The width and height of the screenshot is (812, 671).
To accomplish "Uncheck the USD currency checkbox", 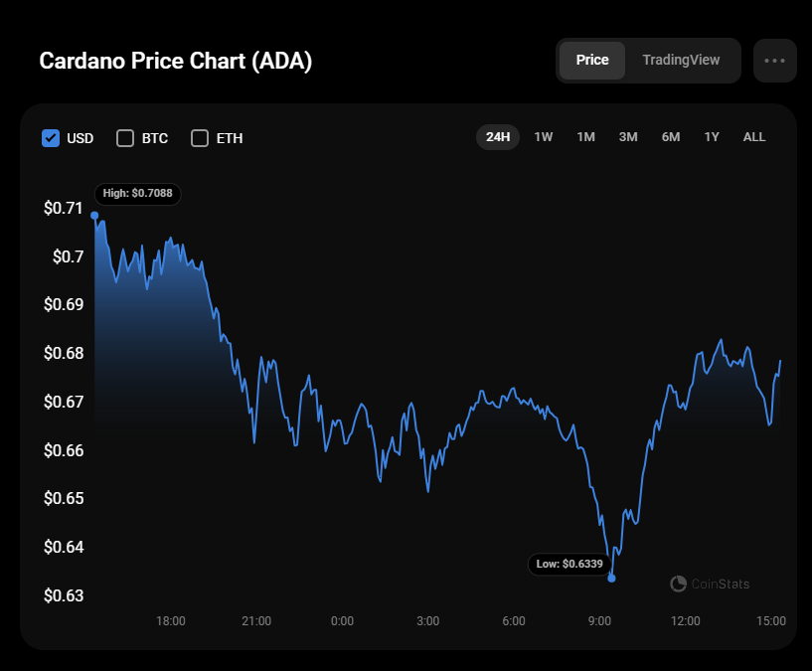I will (51, 138).
